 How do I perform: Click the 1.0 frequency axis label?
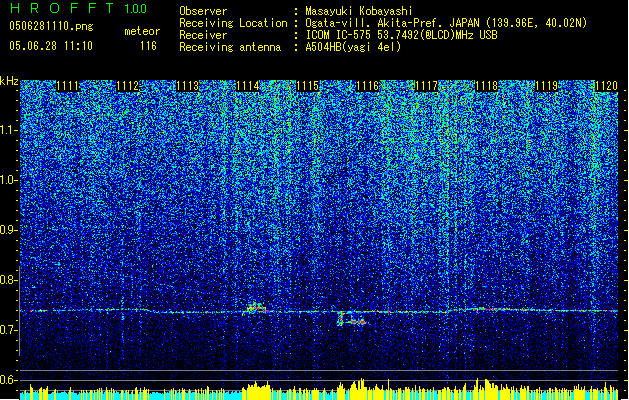pyautogui.click(x=9, y=180)
